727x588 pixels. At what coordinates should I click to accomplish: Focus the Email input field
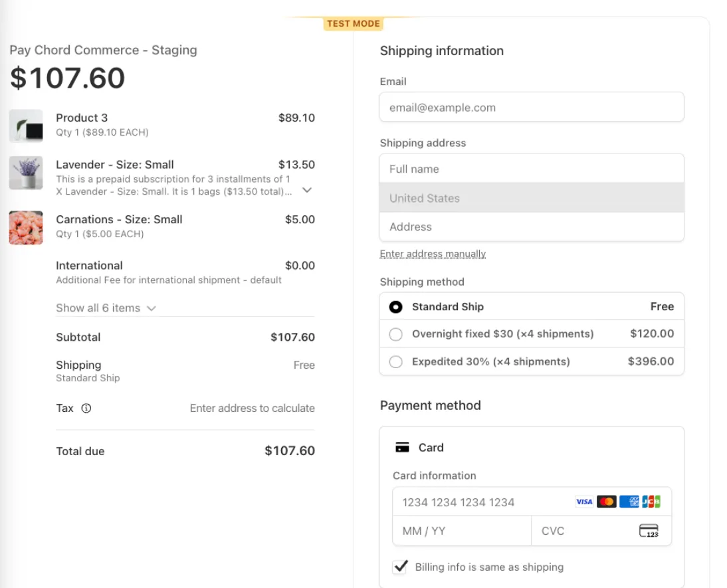pyautogui.click(x=532, y=107)
